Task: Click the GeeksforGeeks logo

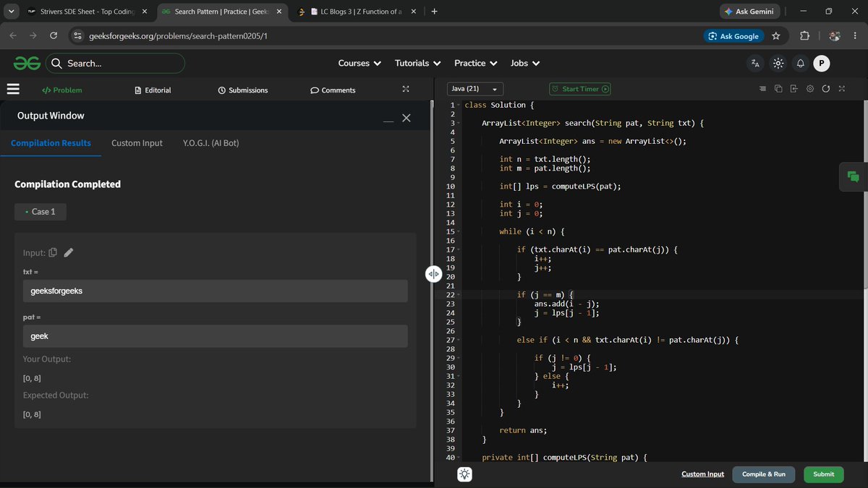Action: pyautogui.click(x=27, y=64)
